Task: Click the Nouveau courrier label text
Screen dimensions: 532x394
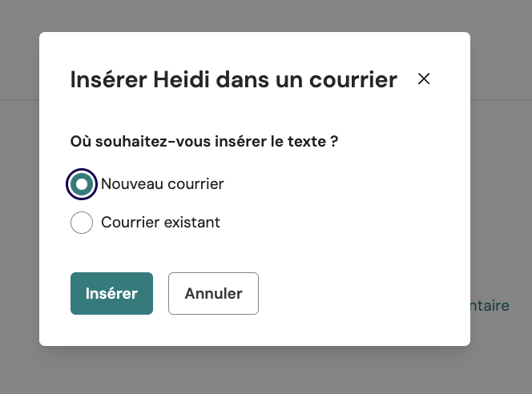Action: (x=162, y=184)
